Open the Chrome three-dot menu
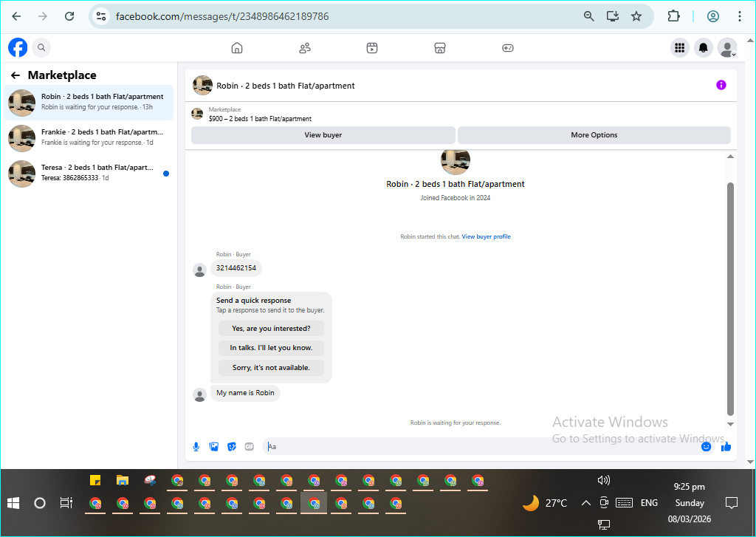 pyautogui.click(x=739, y=16)
